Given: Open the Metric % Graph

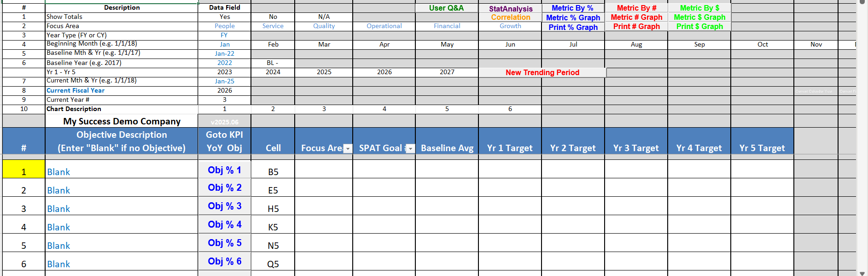Looking at the screenshot, I should tap(573, 18).
